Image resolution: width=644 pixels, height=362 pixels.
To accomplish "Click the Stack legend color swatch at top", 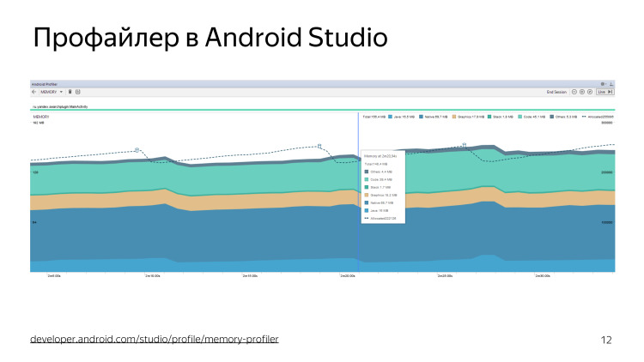I will point(489,117).
